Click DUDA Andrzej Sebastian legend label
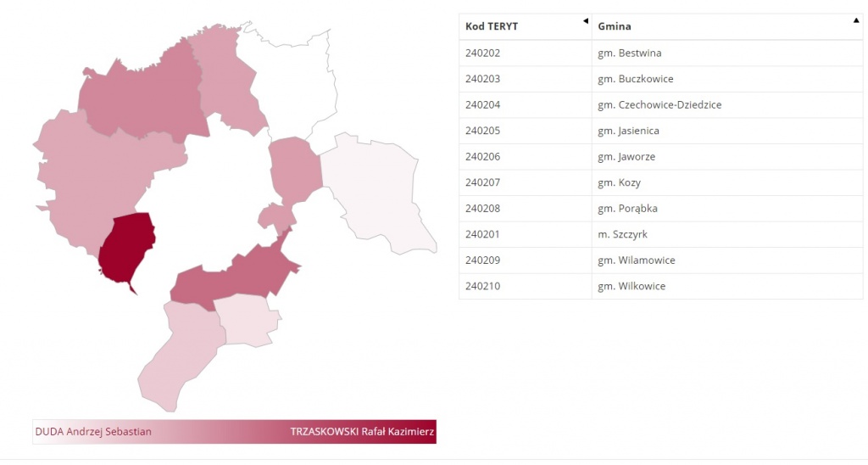The image size is (868, 465). pos(93,432)
